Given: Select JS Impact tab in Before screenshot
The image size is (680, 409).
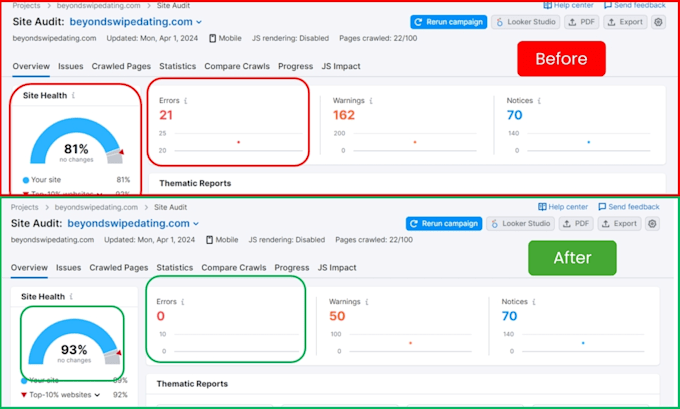Looking at the screenshot, I should click(341, 66).
